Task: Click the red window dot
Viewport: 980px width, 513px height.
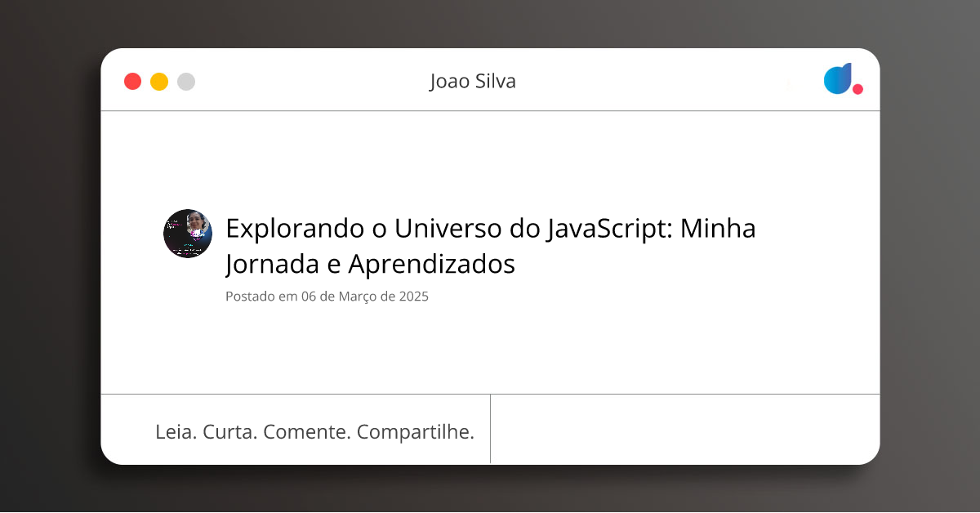Action: 132,82
